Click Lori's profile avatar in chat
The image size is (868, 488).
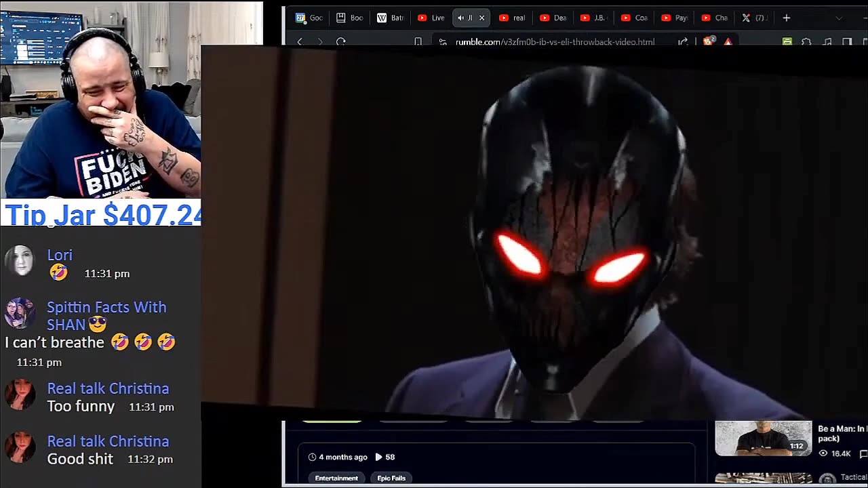coord(20,261)
